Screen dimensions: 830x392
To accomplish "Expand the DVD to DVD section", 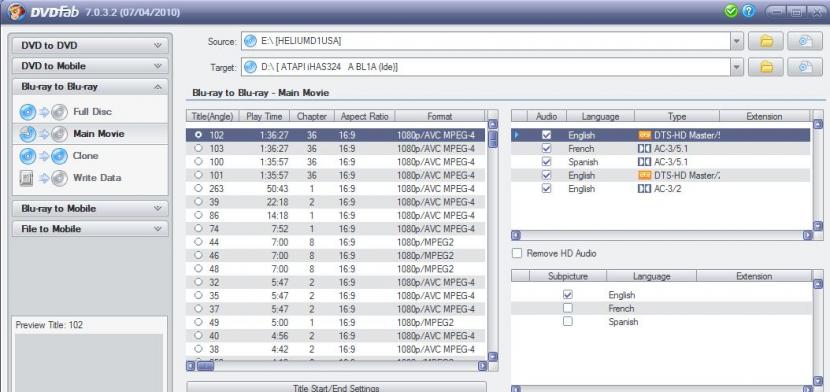I will coord(91,45).
